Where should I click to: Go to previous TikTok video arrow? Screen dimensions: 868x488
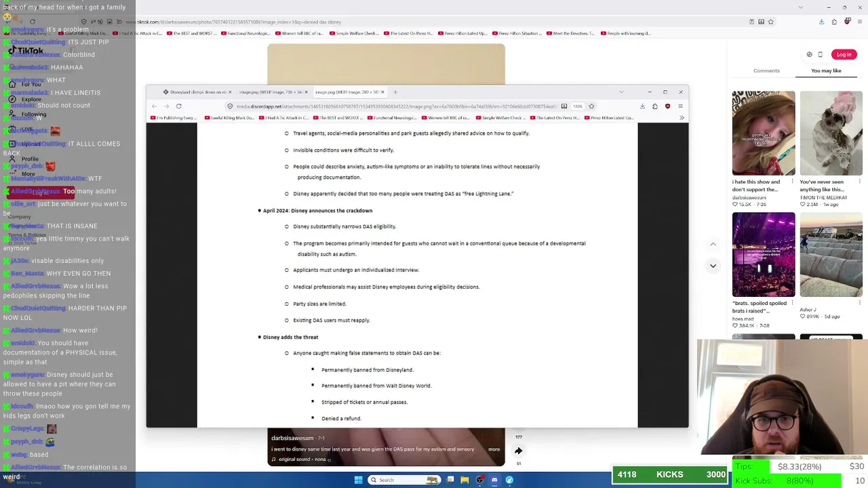713,244
